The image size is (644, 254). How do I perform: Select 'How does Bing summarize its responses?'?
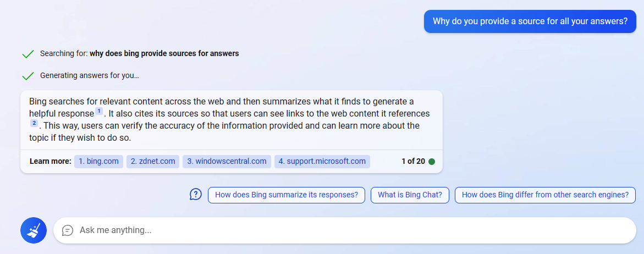[x=286, y=195]
